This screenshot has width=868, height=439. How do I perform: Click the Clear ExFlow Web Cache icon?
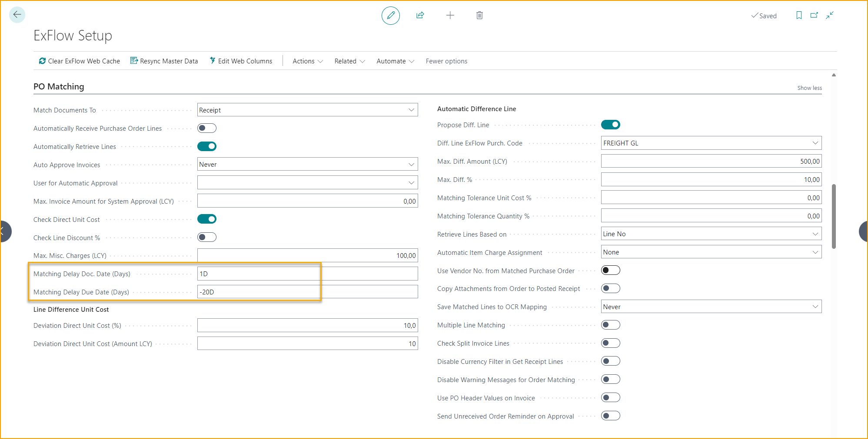[42, 61]
